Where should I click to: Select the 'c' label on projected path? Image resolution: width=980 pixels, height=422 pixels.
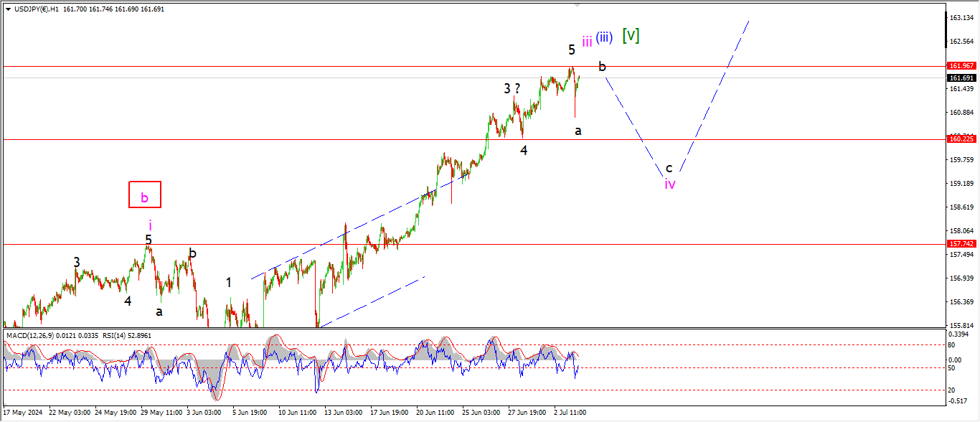[669, 168]
